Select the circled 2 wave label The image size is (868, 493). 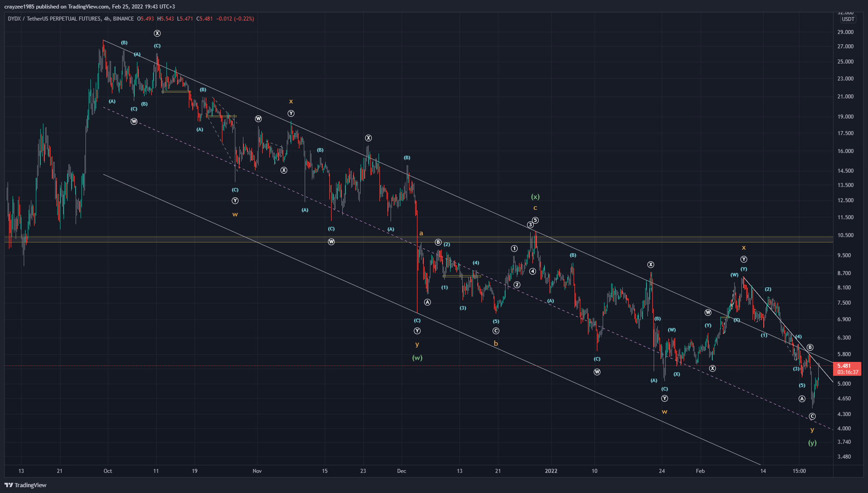(x=517, y=285)
